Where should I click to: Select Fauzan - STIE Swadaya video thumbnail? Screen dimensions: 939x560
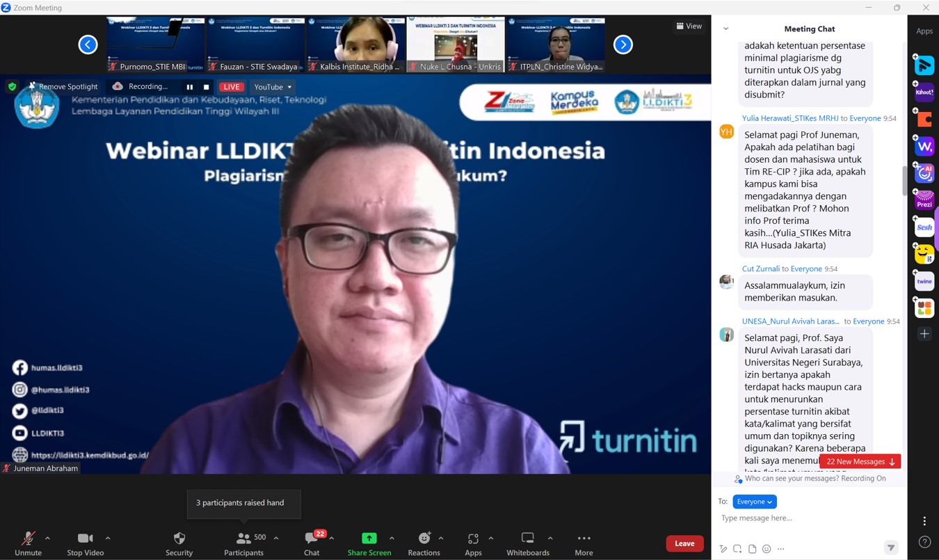pyautogui.click(x=255, y=45)
